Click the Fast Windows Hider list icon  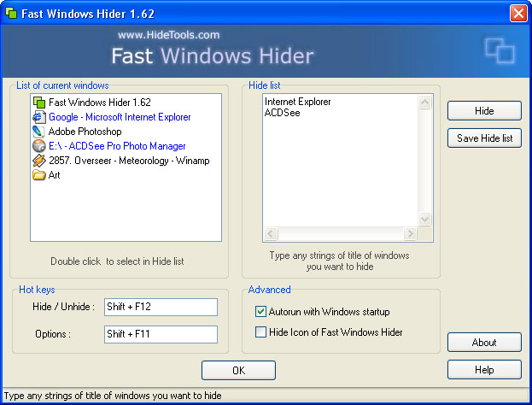[39, 103]
